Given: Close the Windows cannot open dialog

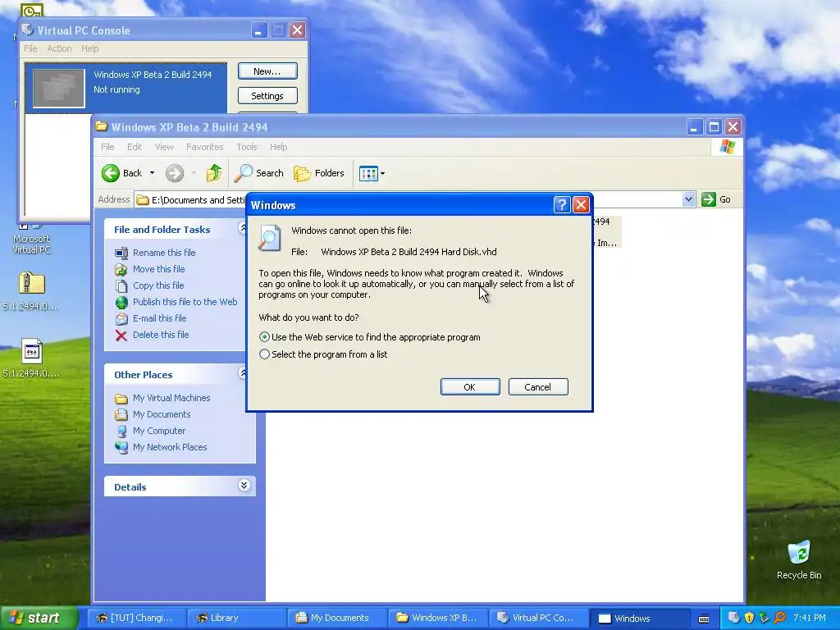Looking at the screenshot, I should [x=582, y=204].
